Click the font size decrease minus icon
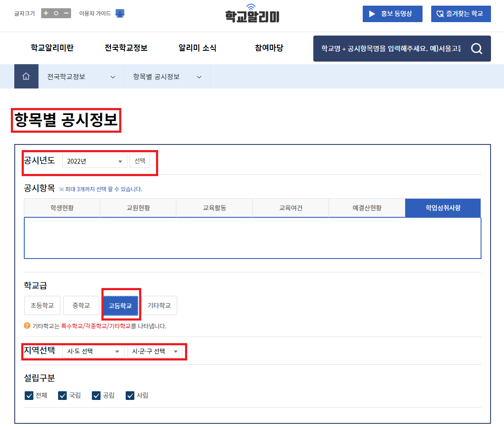Viewport: 504px width, 429px height. coord(65,13)
